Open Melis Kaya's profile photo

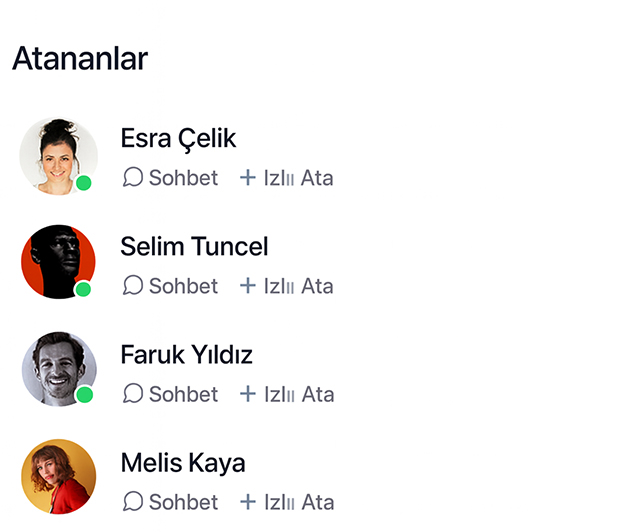57,477
